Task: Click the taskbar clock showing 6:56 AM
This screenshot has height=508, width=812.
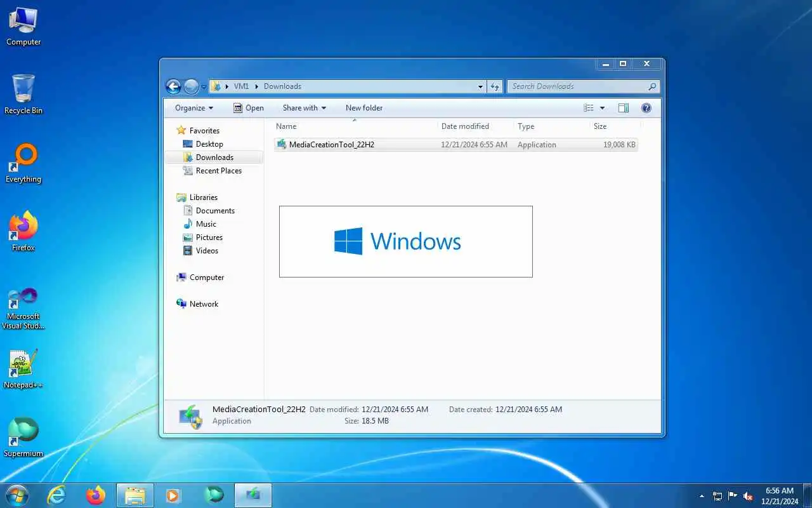Action: pyautogui.click(x=780, y=496)
